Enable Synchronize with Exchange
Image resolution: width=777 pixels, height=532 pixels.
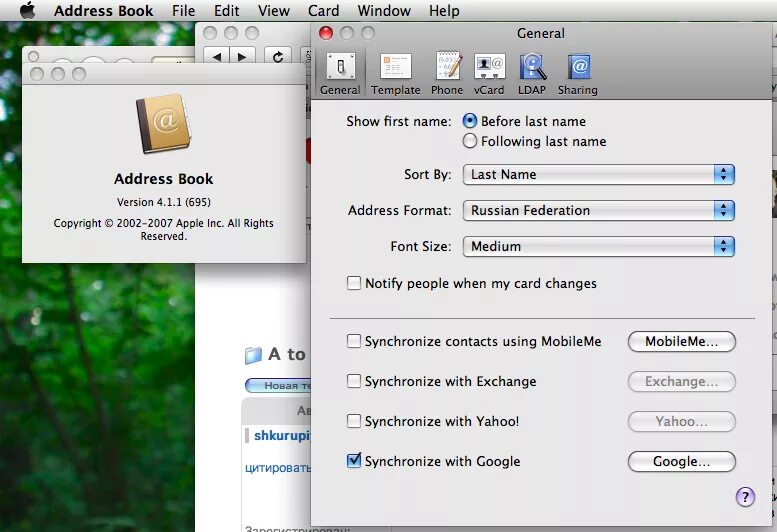click(354, 381)
